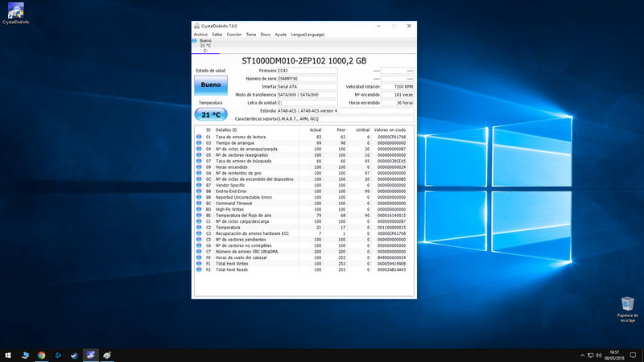Screen dimensions: 644x362
Task: Click status orb for End-to-End Error row
Action: 199,191
